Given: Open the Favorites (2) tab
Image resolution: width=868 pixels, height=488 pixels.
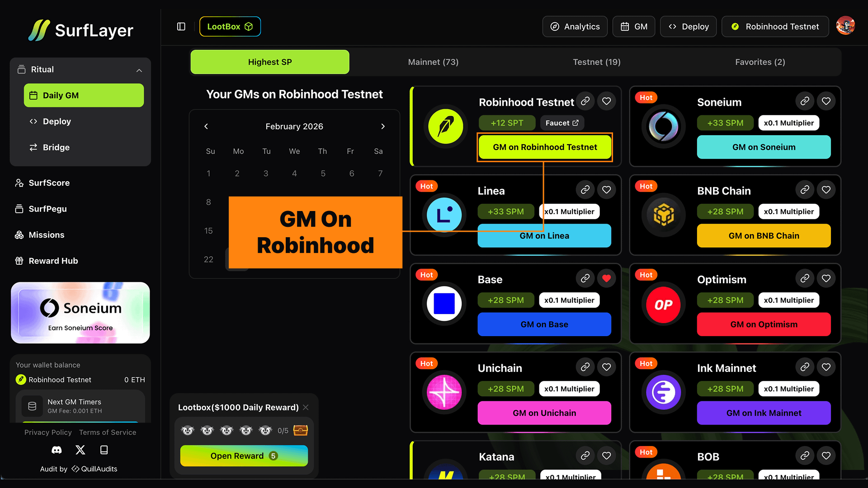Looking at the screenshot, I should [760, 62].
